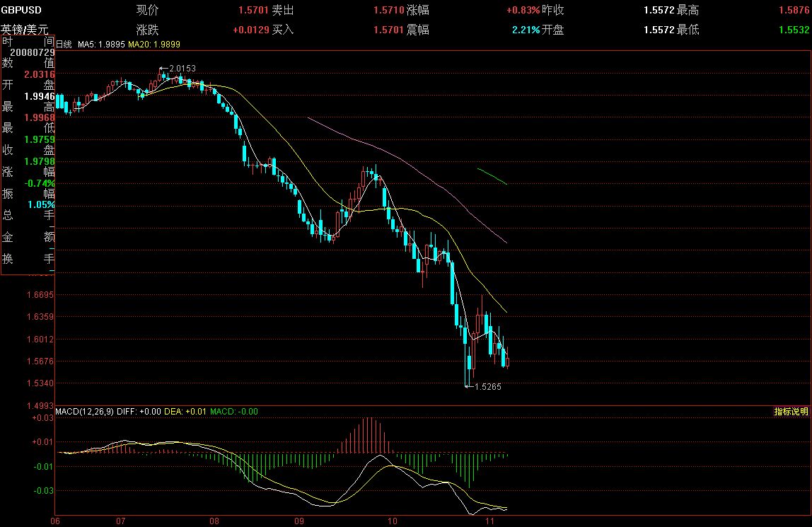This screenshot has width=812, height=527.
Task: Click the open price beside 开盘
Action: coord(659,30)
